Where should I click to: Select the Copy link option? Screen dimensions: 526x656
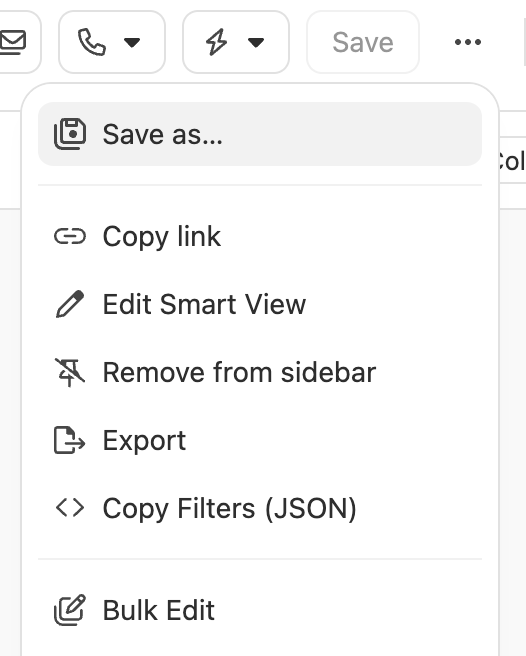coord(260,236)
